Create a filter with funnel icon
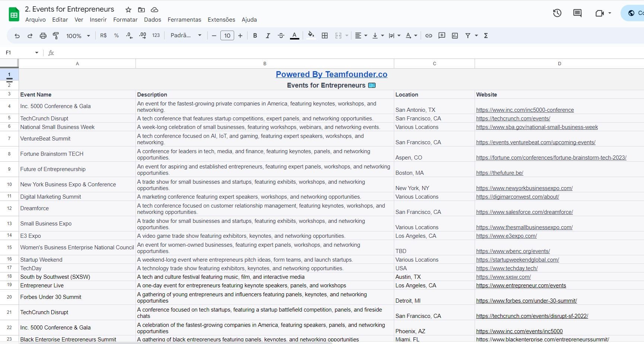Viewport: 644px width, 344px height. click(x=468, y=36)
